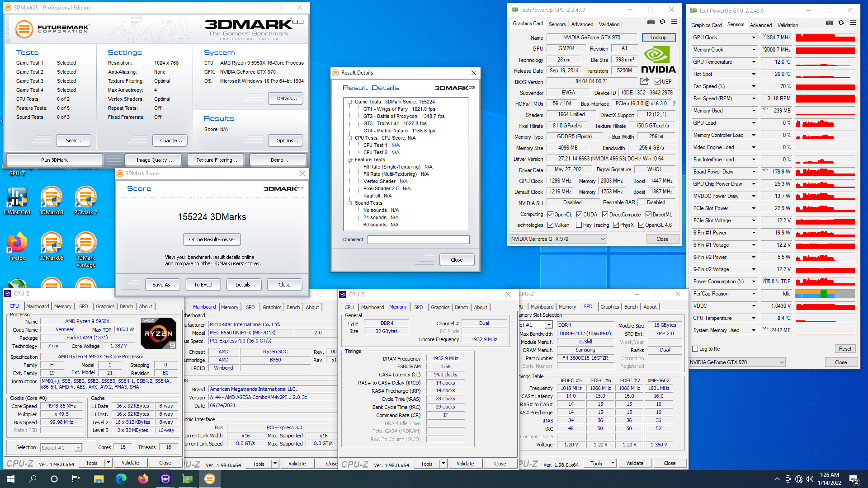Toggle Vulkan checkbox in GPU-Z
The height and width of the screenshot is (488, 868).
(x=550, y=225)
